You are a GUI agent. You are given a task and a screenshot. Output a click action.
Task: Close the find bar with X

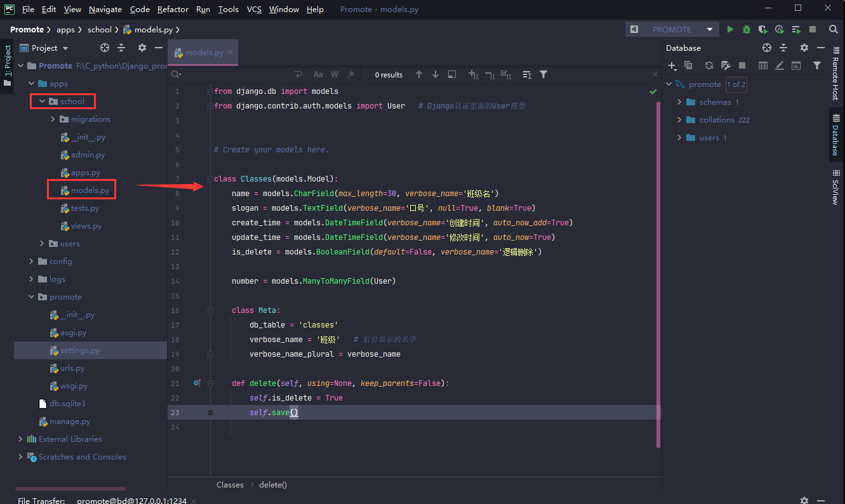pos(655,74)
